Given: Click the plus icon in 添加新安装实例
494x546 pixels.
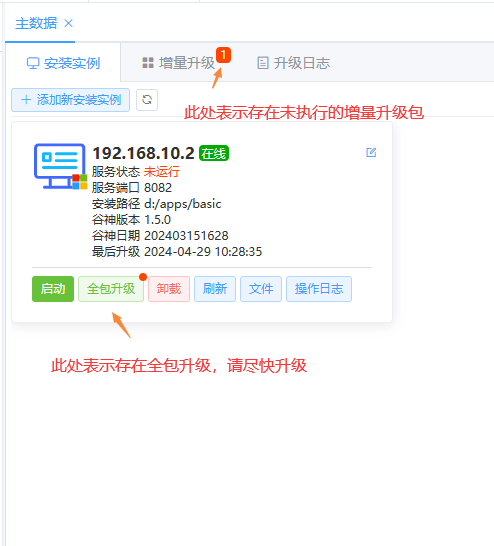Looking at the screenshot, I should (26, 100).
